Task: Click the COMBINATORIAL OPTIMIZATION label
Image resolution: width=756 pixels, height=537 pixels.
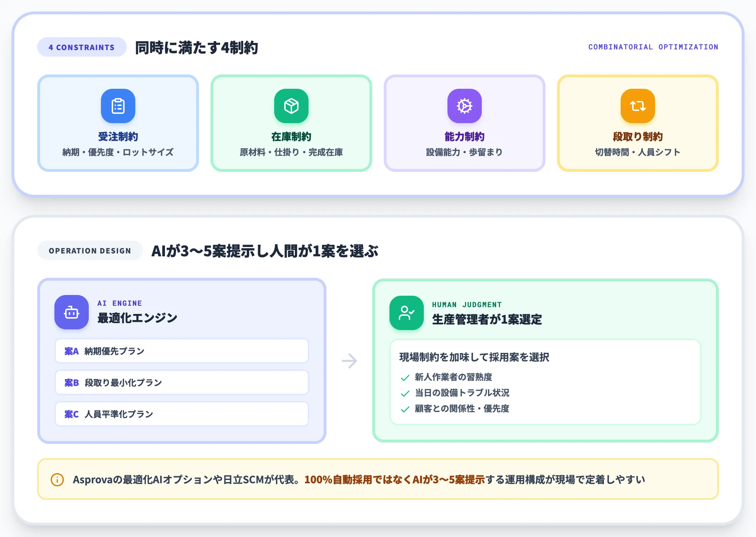Action: point(653,47)
